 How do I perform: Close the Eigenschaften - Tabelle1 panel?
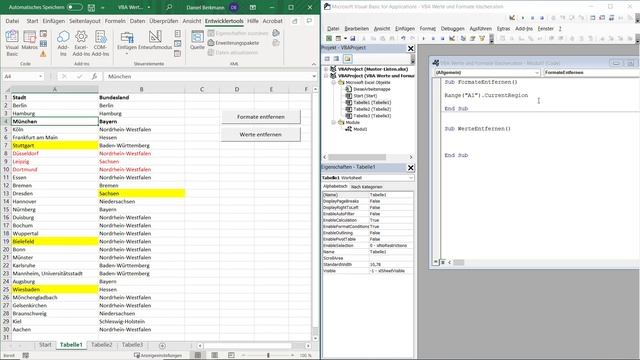pos(411,168)
